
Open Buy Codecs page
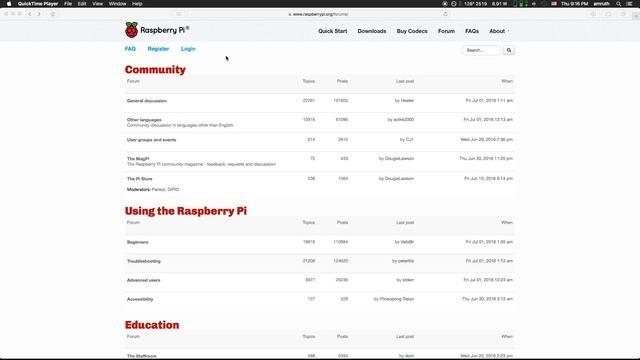tap(412, 31)
